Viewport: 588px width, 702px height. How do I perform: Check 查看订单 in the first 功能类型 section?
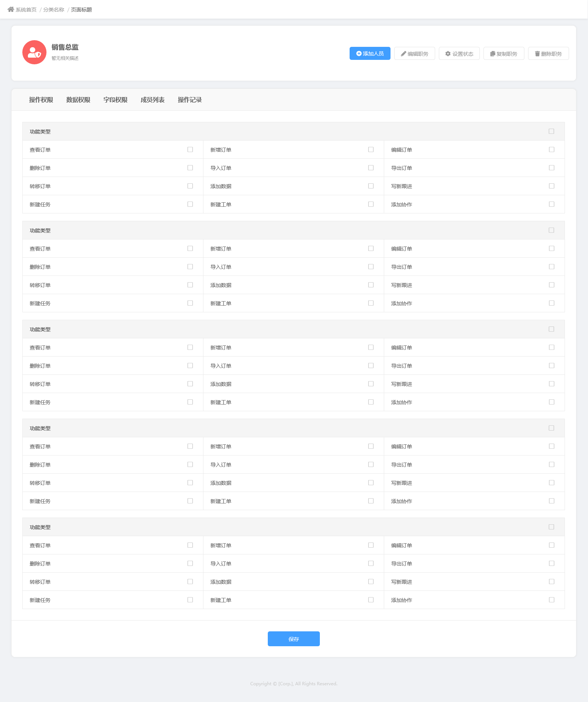[x=190, y=149]
